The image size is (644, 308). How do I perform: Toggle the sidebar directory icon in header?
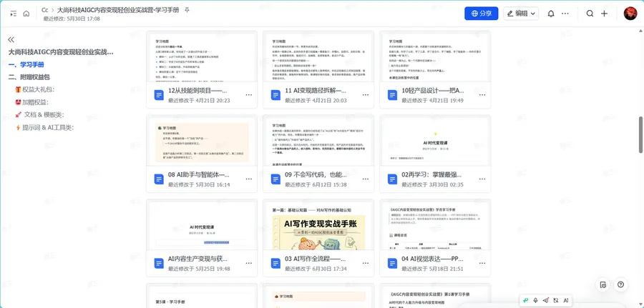coord(14,14)
